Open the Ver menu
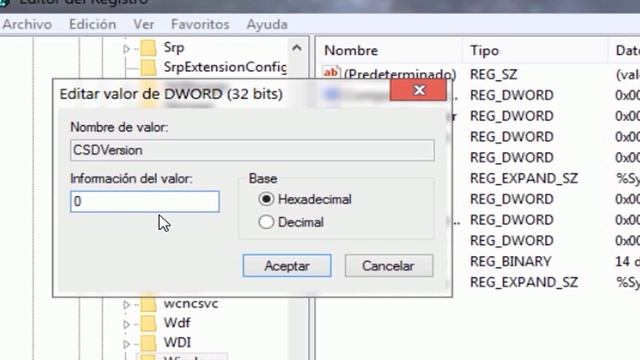This screenshot has width=640, height=360. tap(144, 24)
